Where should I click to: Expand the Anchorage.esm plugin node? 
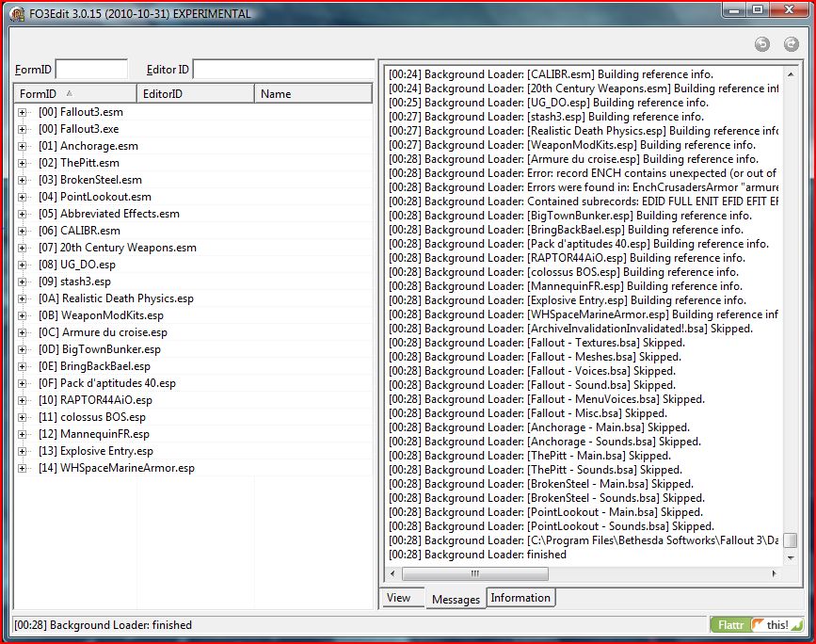coord(23,146)
